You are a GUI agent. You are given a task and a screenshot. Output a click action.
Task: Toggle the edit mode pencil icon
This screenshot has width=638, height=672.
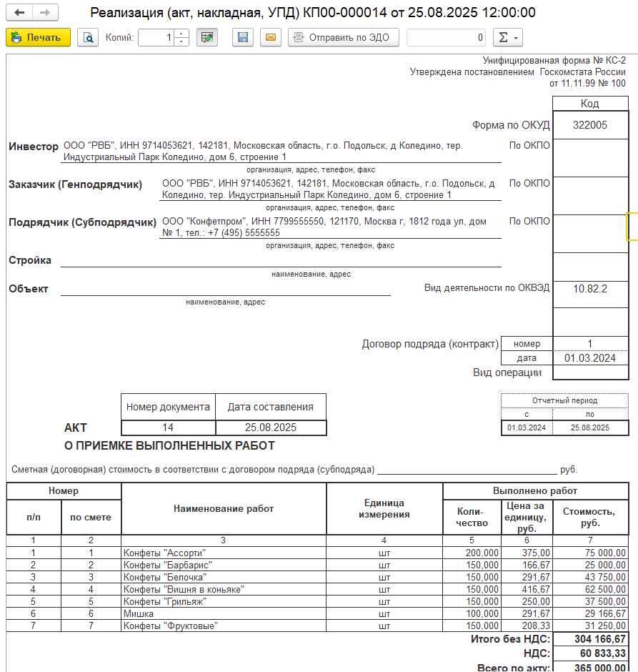click(206, 37)
